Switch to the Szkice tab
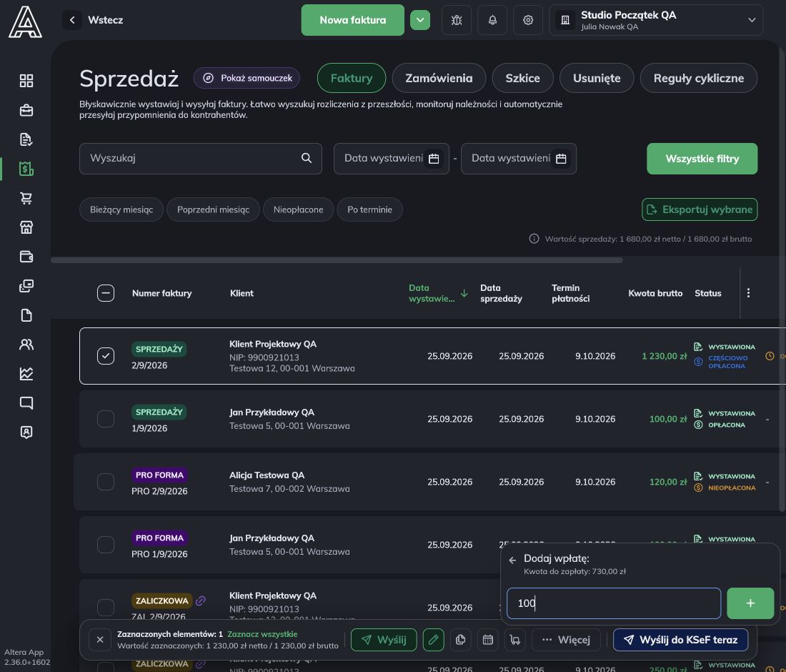This screenshot has height=672, width=786. coord(523,78)
